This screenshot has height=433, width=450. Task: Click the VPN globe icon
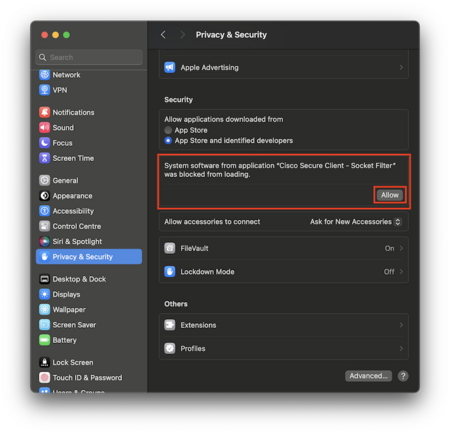pyautogui.click(x=44, y=90)
